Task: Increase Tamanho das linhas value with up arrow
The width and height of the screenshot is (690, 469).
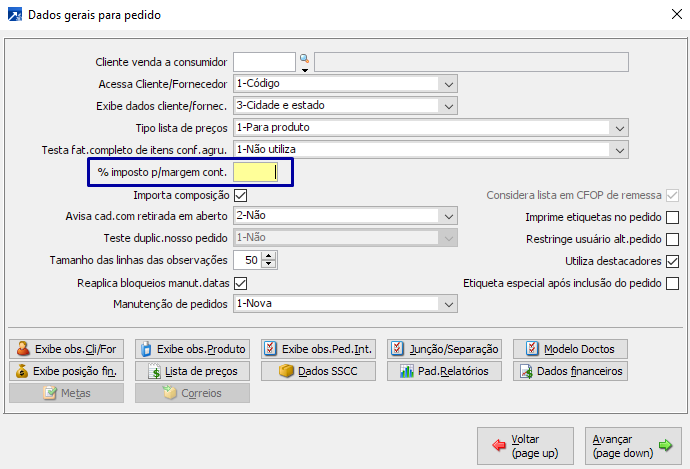Action: 268,256
